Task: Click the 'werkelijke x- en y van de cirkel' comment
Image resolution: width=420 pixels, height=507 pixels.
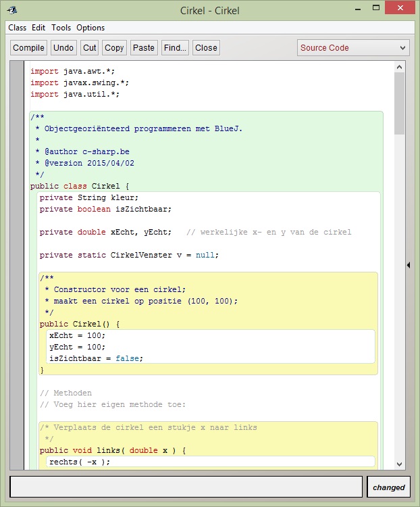Action: click(269, 232)
